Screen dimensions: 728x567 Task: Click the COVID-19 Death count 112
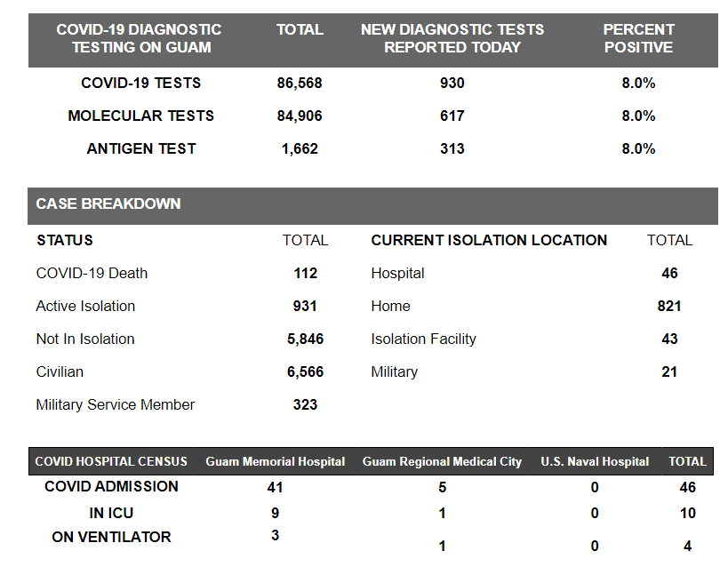305,273
